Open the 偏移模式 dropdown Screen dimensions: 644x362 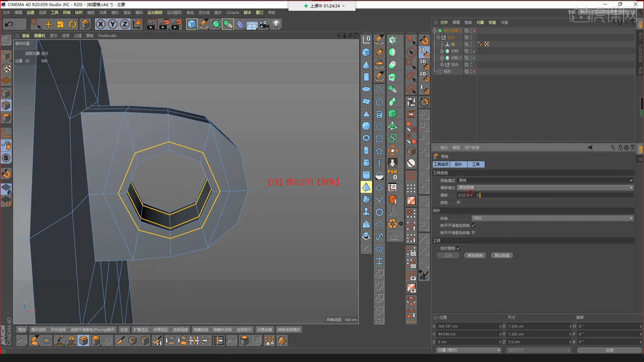[545, 187]
